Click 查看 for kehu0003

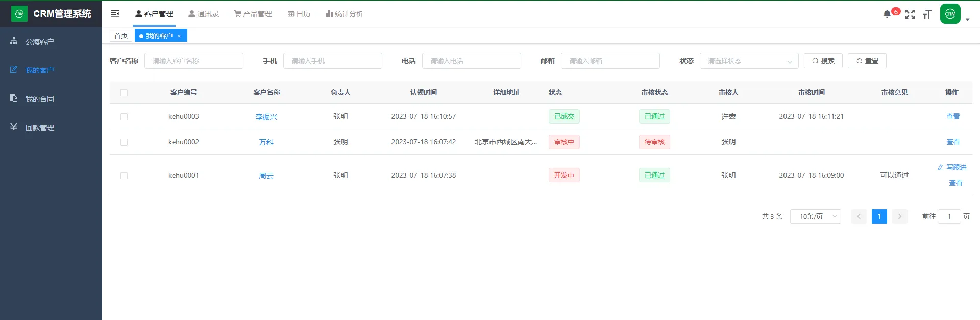pyautogui.click(x=953, y=116)
